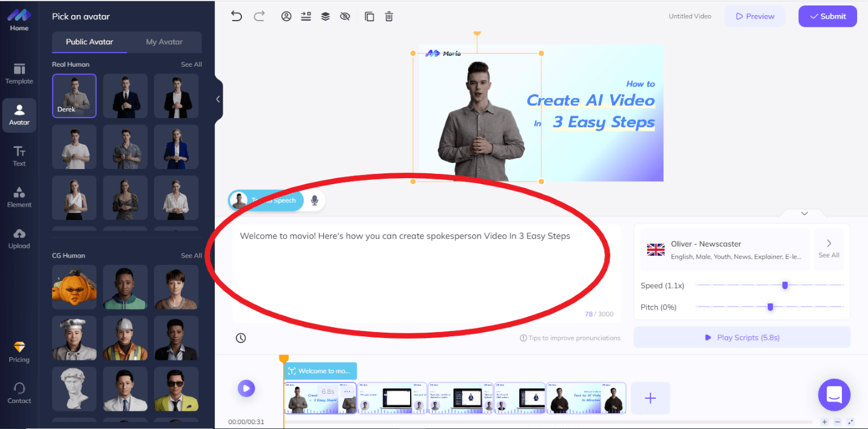Click the layers stack icon in toolbar
The height and width of the screenshot is (429, 868).
326,16
